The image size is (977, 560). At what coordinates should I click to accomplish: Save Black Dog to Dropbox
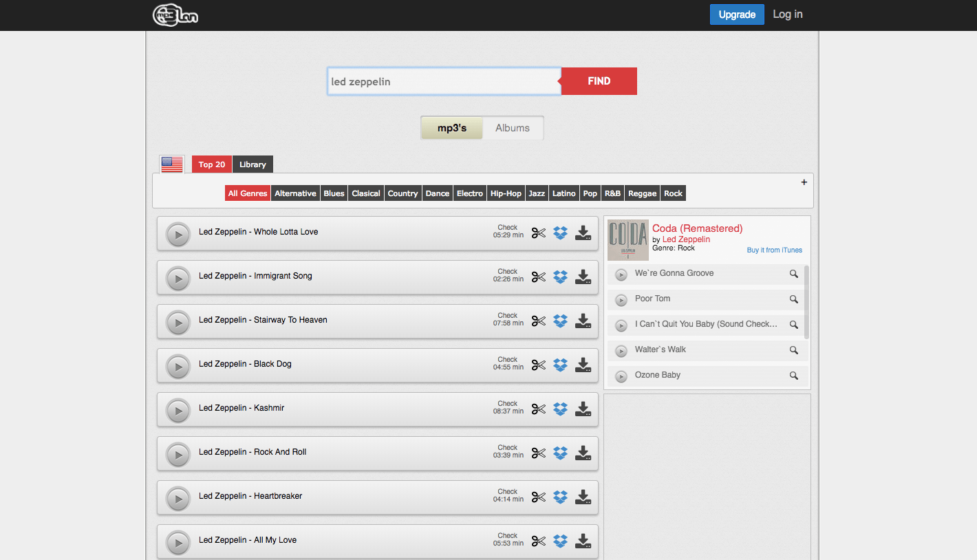pyautogui.click(x=561, y=365)
